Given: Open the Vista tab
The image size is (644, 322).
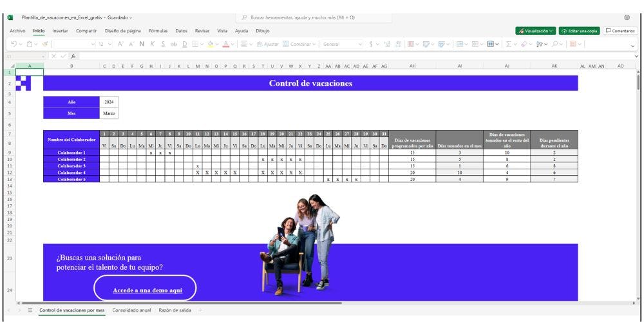Looking at the screenshot, I should (x=222, y=31).
